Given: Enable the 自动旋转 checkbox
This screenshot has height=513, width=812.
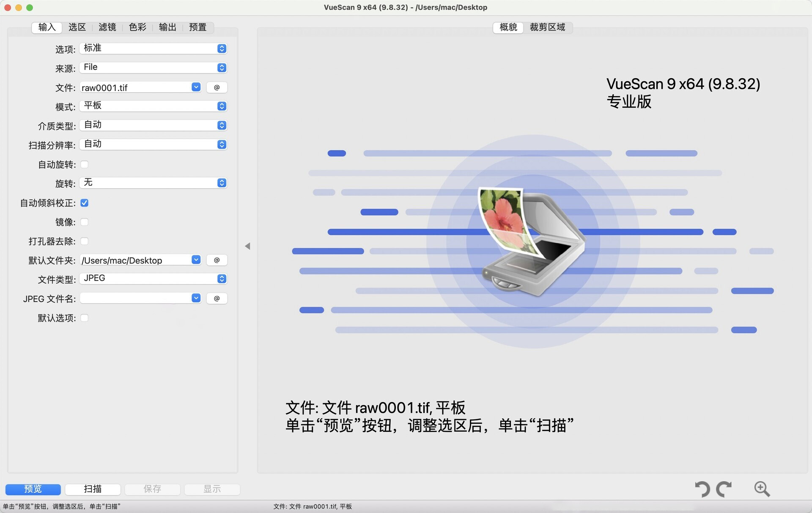Looking at the screenshot, I should 85,165.
